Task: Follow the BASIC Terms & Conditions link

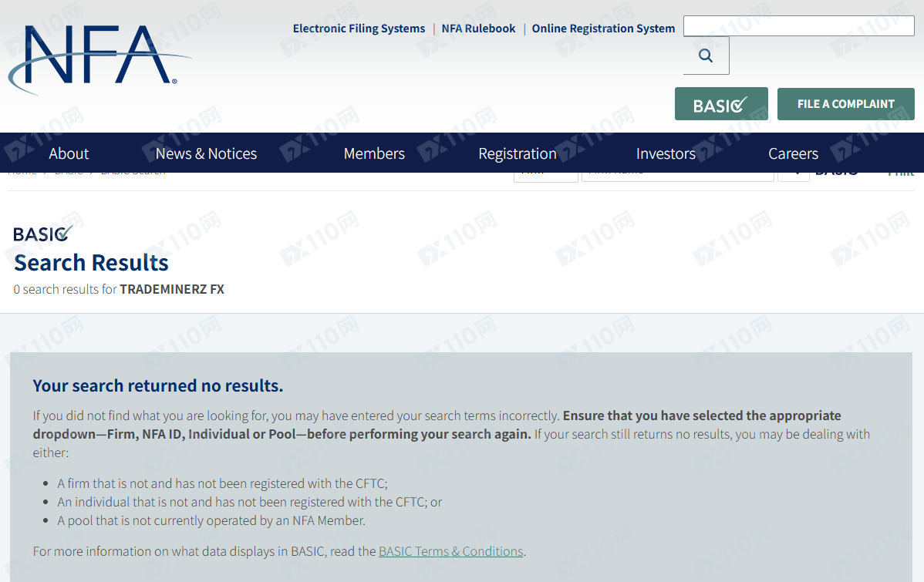Action: tap(450, 551)
